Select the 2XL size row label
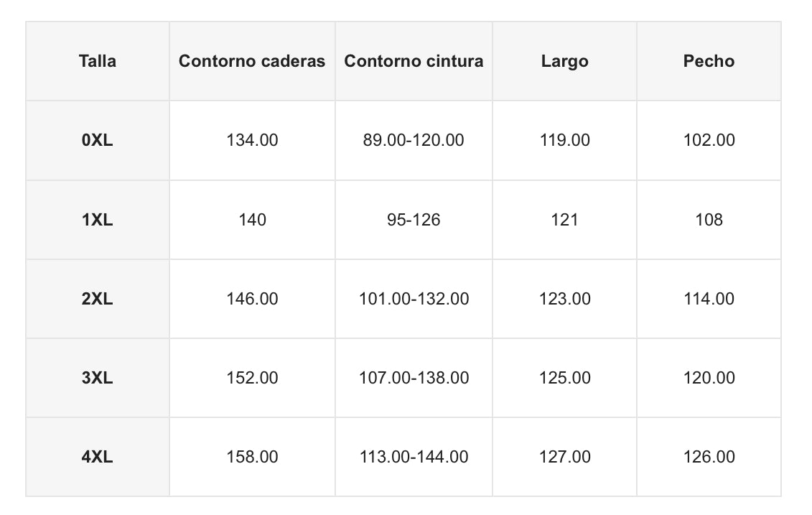Image resolution: width=812 pixels, height=515 pixels. coord(98,299)
